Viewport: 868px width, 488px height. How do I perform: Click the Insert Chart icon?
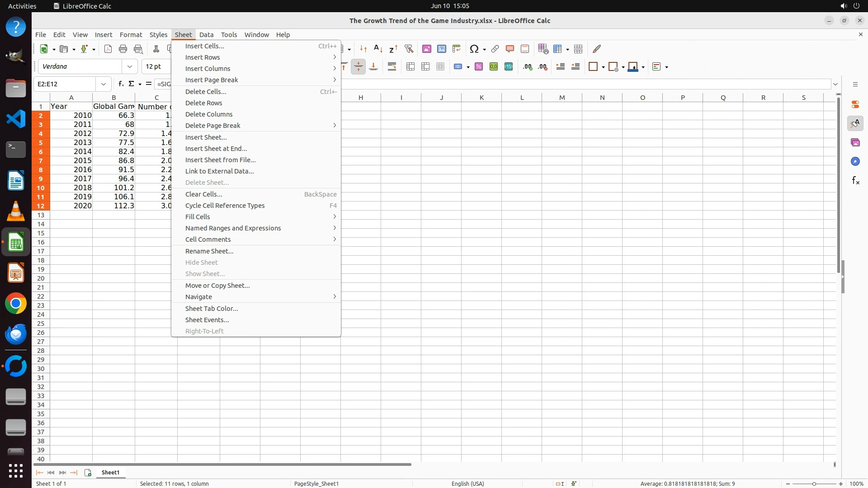point(442,49)
